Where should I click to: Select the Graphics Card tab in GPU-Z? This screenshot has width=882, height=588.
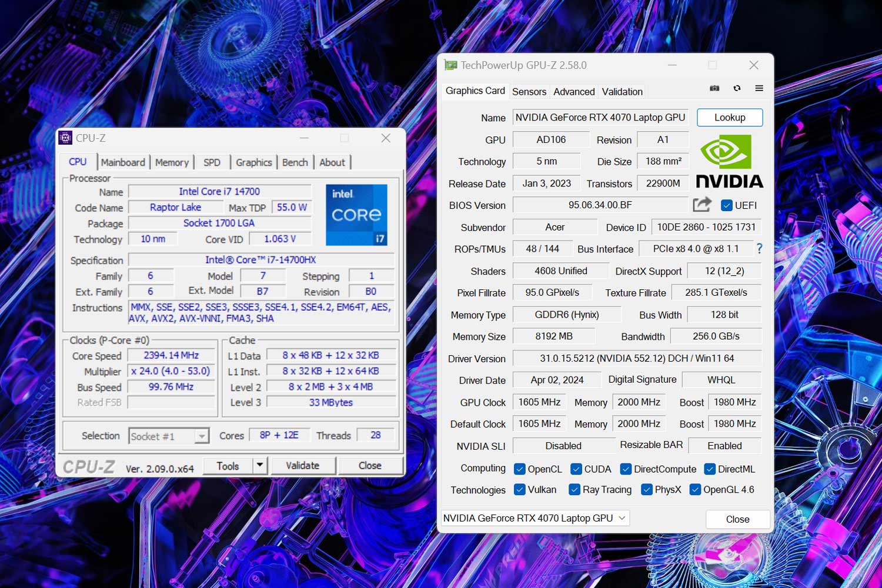coord(475,91)
